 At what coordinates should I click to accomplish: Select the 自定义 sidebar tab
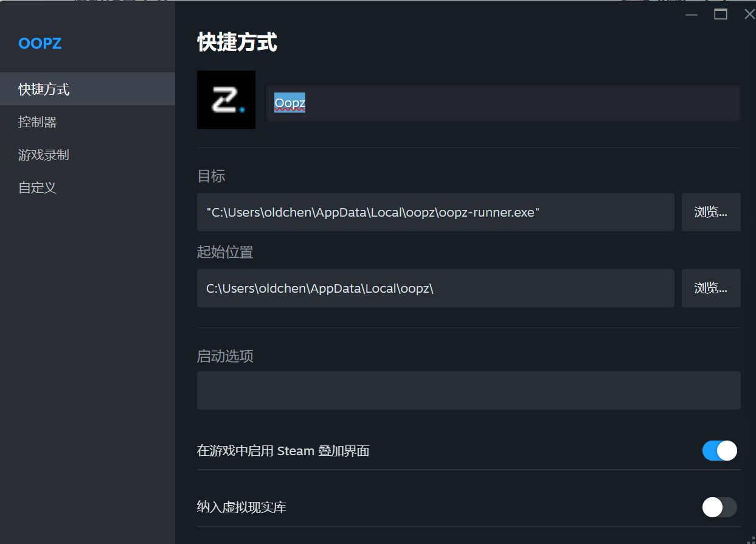(88, 187)
